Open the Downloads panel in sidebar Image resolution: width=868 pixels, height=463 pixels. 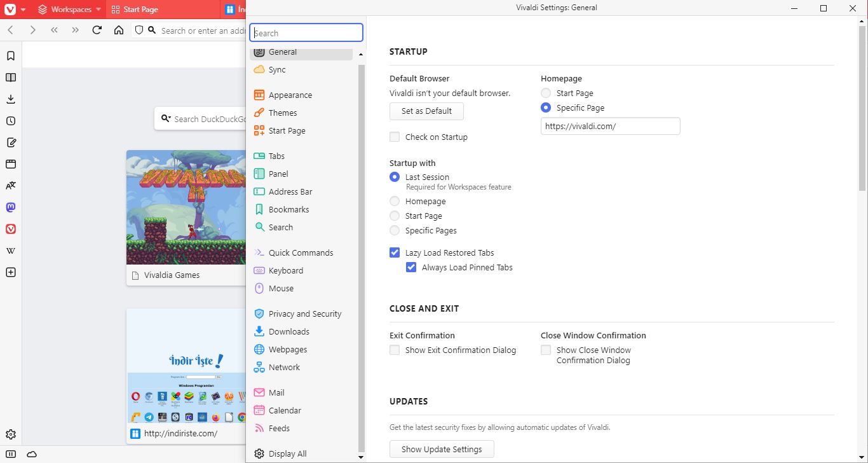click(x=11, y=99)
